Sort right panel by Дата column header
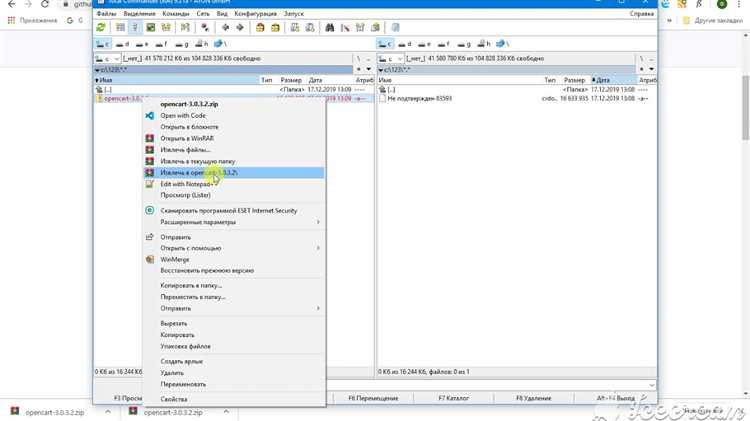Viewport: 750px width, 421px height. coord(600,79)
